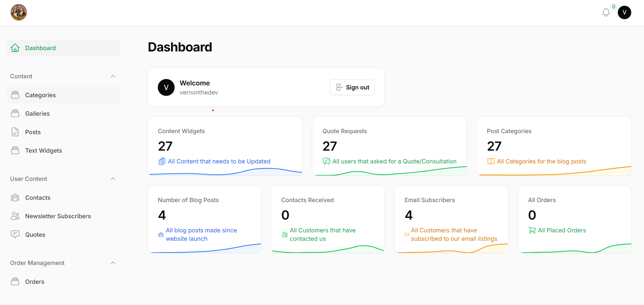This screenshot has width=644, height=305.
Task: Open Newsletter Subscribers from the sidebar
Action: tap(63, 216)
